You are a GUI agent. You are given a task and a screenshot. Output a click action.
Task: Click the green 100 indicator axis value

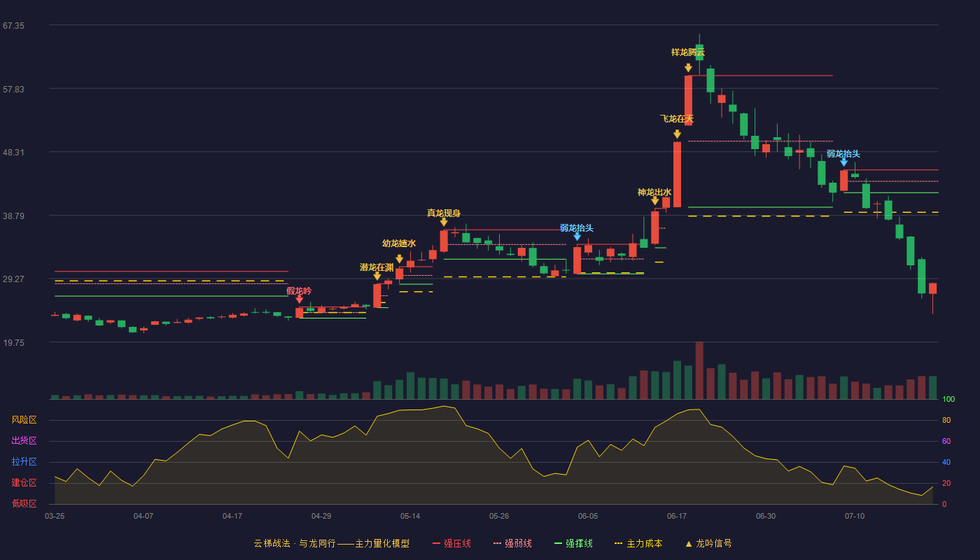pyautogui.click(x=948, y=400)
